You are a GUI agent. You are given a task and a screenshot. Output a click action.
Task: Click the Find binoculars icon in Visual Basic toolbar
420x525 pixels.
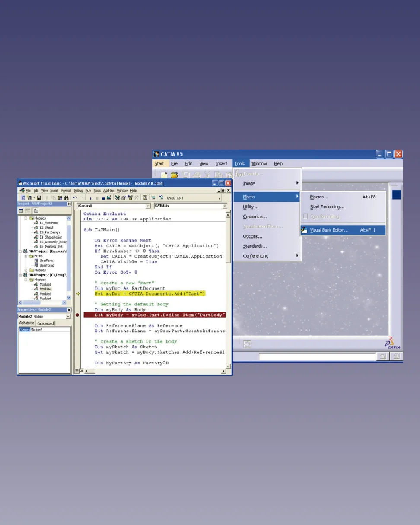(67, 197)
